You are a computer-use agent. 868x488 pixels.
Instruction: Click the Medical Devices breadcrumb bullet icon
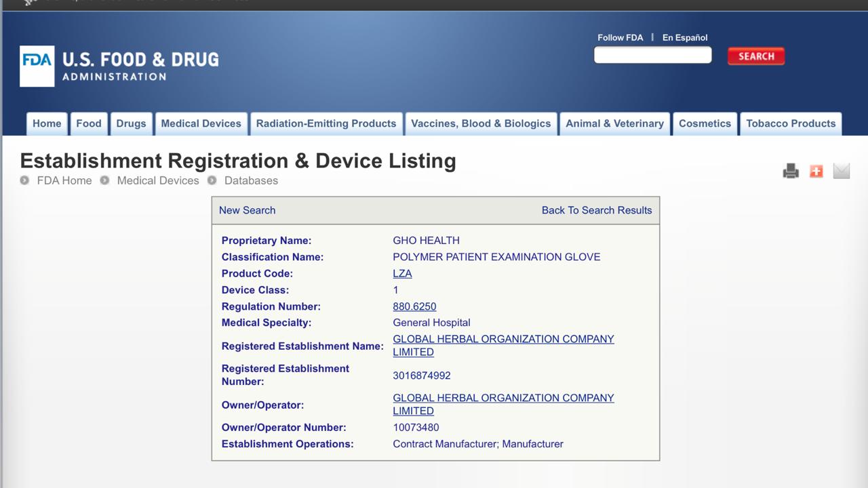tap(104, 180)
